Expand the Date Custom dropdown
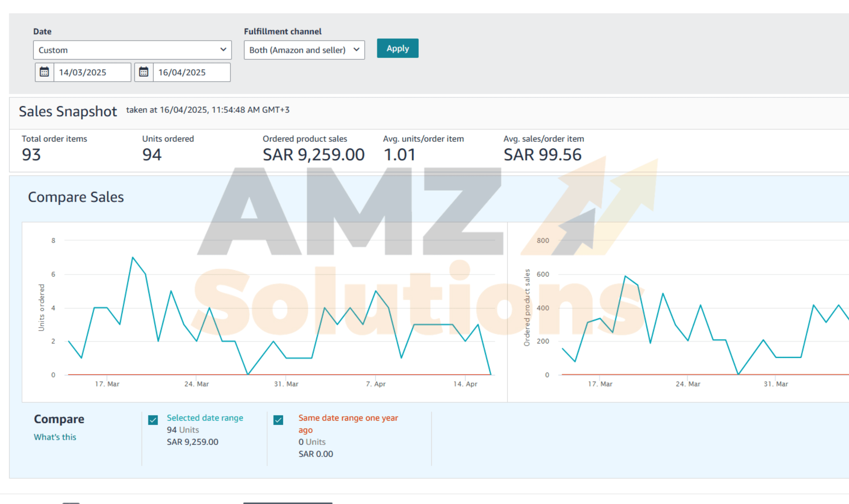This screenshot has width=849, height=504. (x=132, y=50)
